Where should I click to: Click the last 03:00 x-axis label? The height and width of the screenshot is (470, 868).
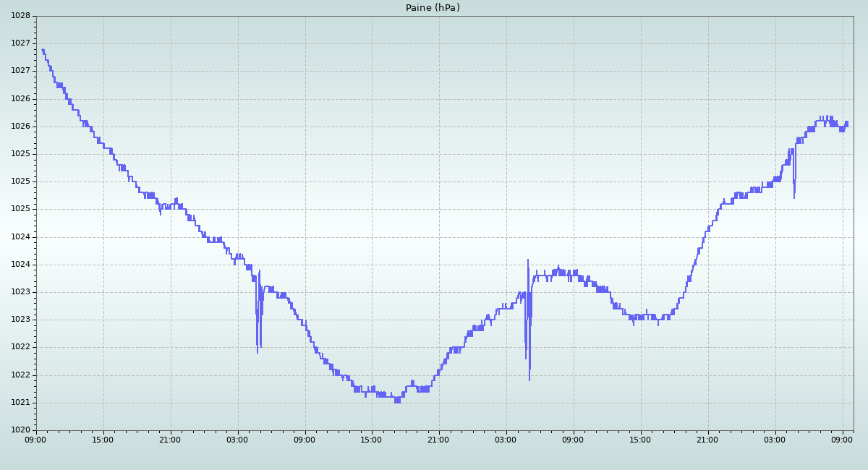[775, 439]
